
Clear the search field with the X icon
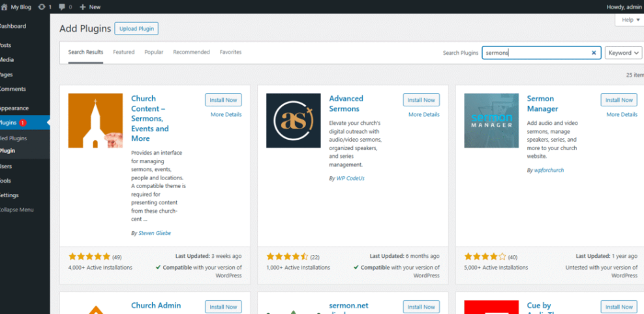click(594, 53)
